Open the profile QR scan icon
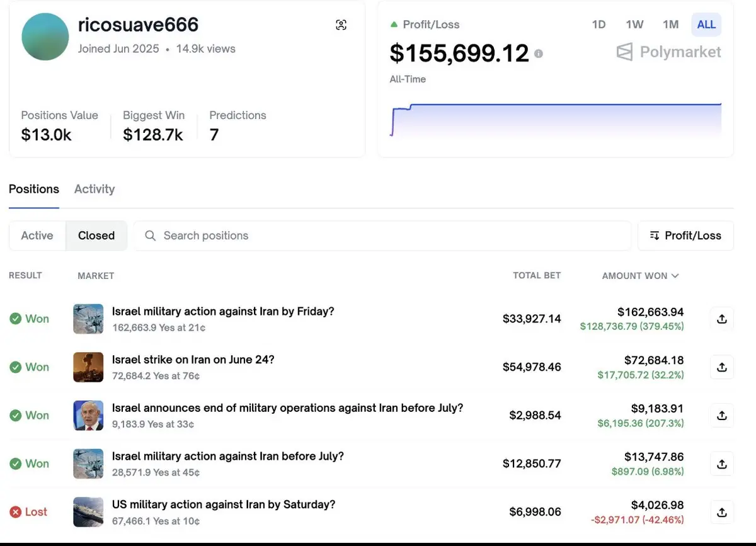The width and height of the screenshot is (756, 546). [x=341, y=25]
